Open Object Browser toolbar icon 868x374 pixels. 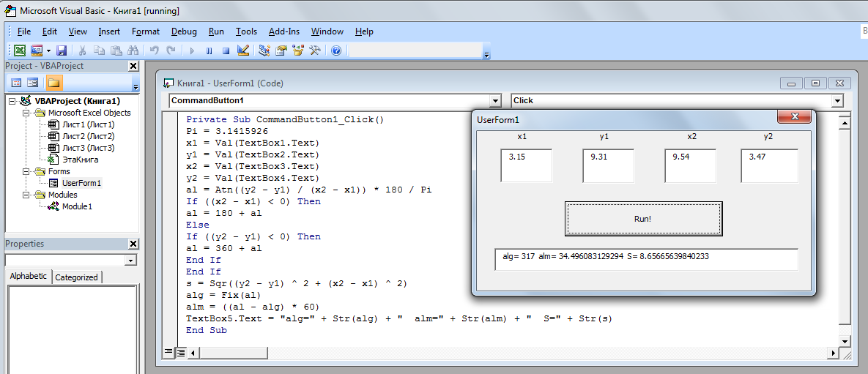298,51
